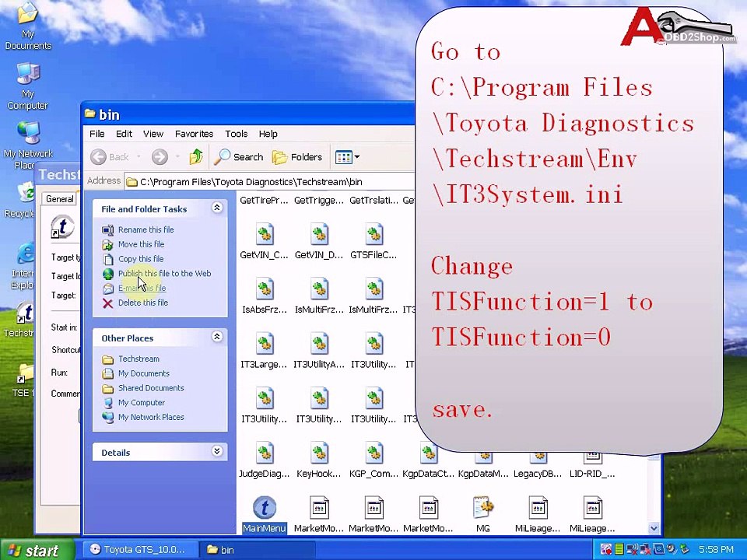
Task: Select the GTSFileC... file icon
Action: pyautogui.click(x=374, y=235)
